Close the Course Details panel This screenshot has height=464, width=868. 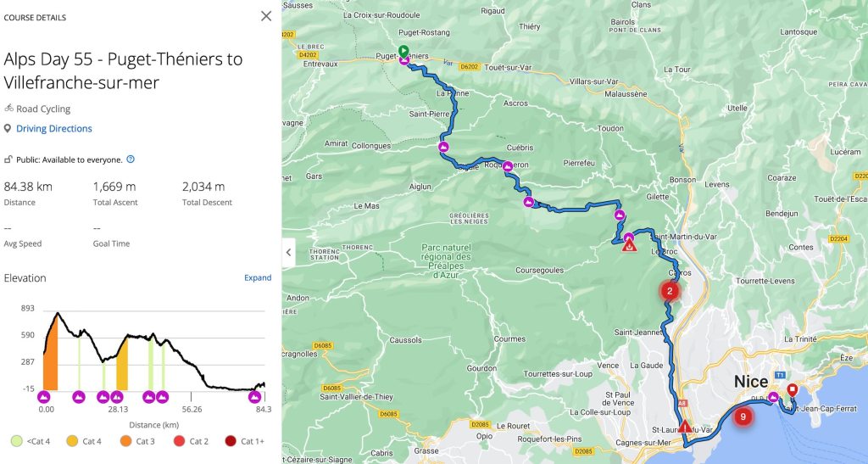266,16
